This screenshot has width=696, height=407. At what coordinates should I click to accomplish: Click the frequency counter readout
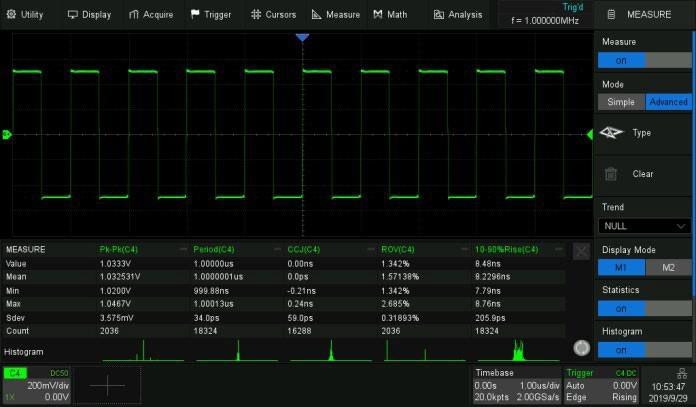(545, 20)
